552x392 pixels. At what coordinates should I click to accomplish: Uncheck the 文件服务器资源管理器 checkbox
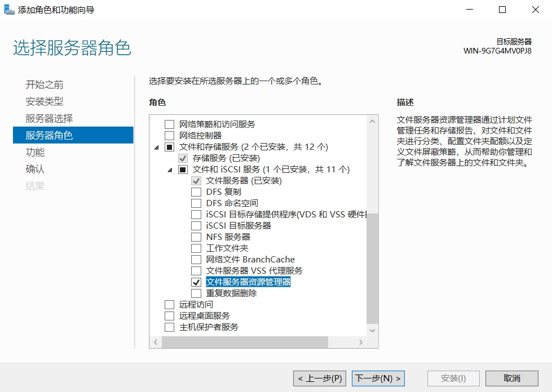point(196,282)
